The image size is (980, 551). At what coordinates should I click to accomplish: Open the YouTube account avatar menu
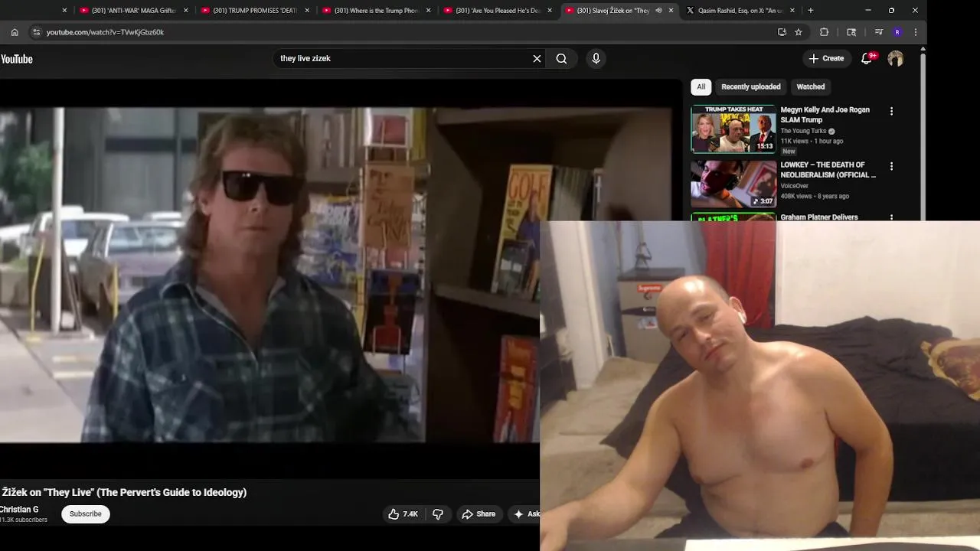click(895, 59)
